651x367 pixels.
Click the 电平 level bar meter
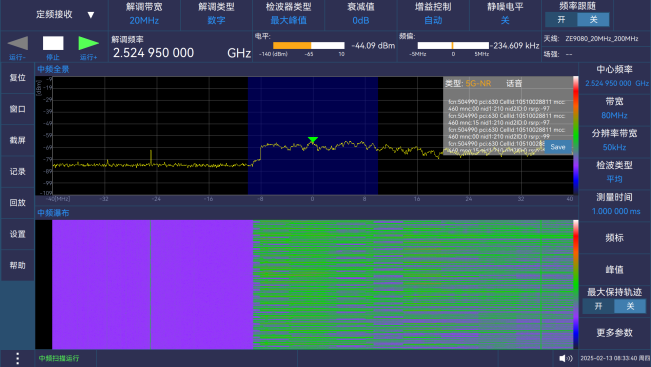point(308,45)
